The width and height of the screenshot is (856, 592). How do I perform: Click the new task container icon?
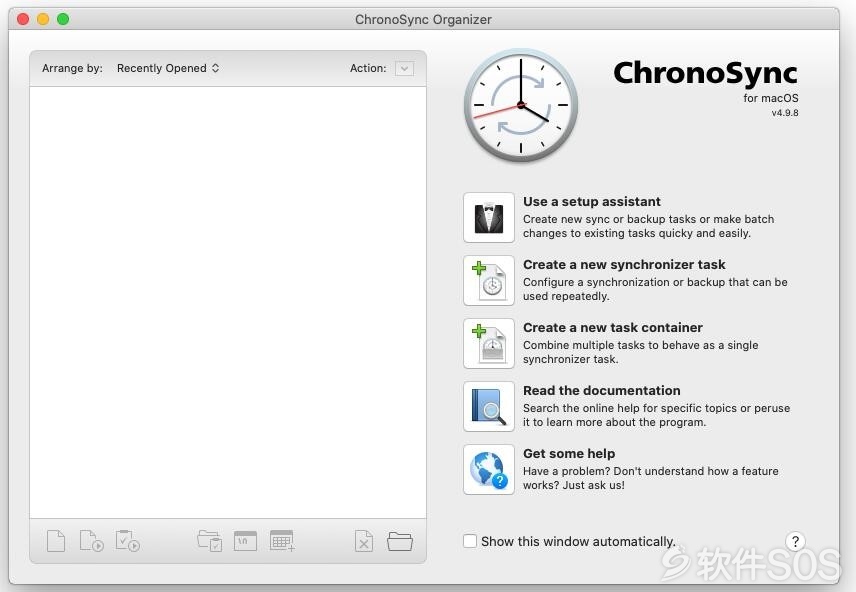click(489, 344)
